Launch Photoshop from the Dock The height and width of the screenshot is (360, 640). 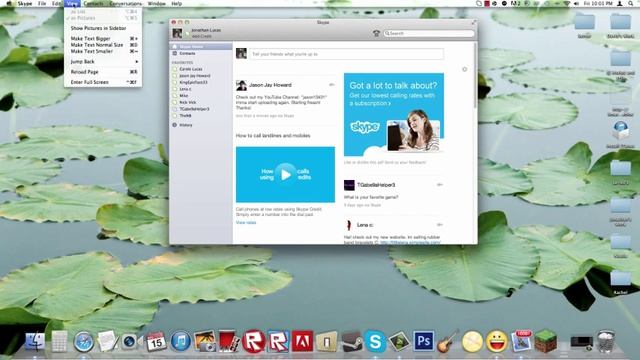point(423,342)
